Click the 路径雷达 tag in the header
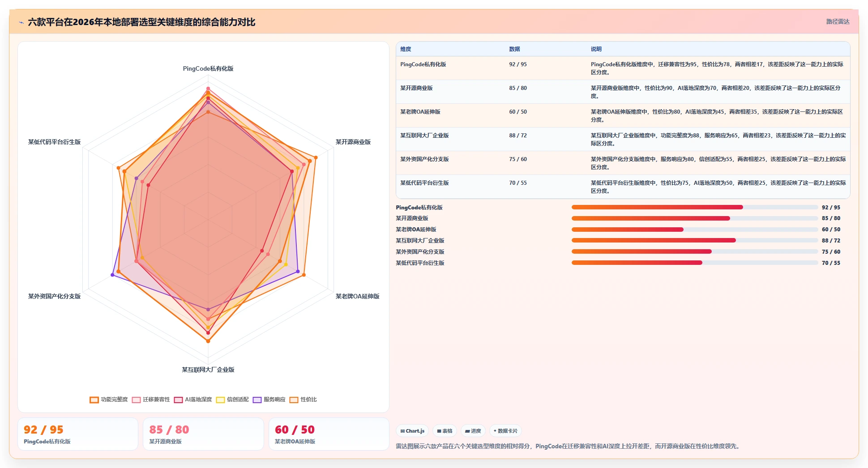This screenshot has height=468, width=868. pos(838,21)
